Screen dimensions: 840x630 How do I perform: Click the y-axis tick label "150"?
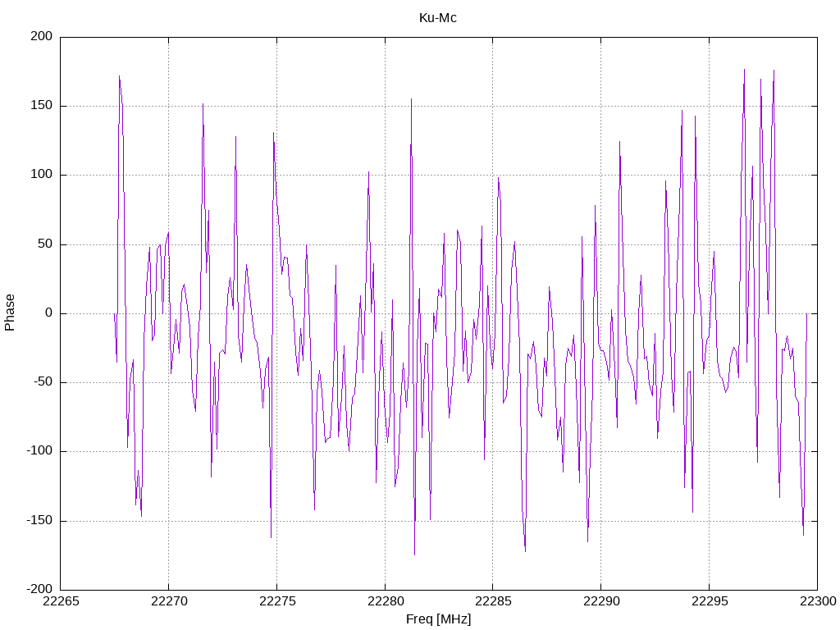42,106
